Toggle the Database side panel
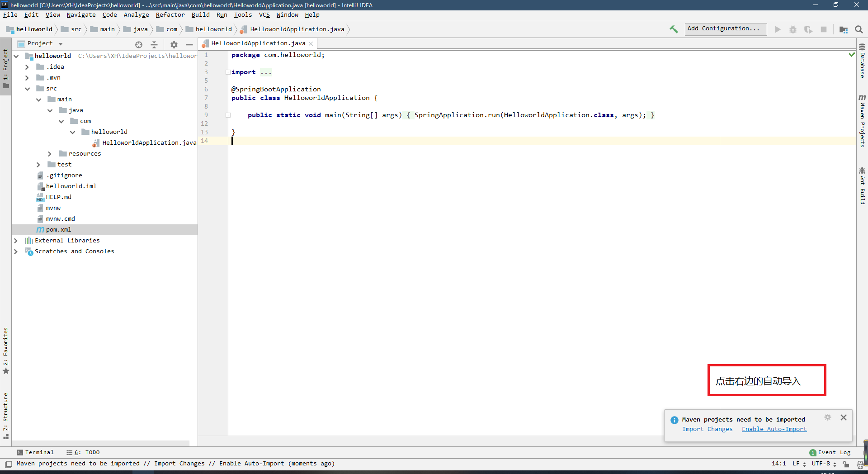 pos(862,61)
